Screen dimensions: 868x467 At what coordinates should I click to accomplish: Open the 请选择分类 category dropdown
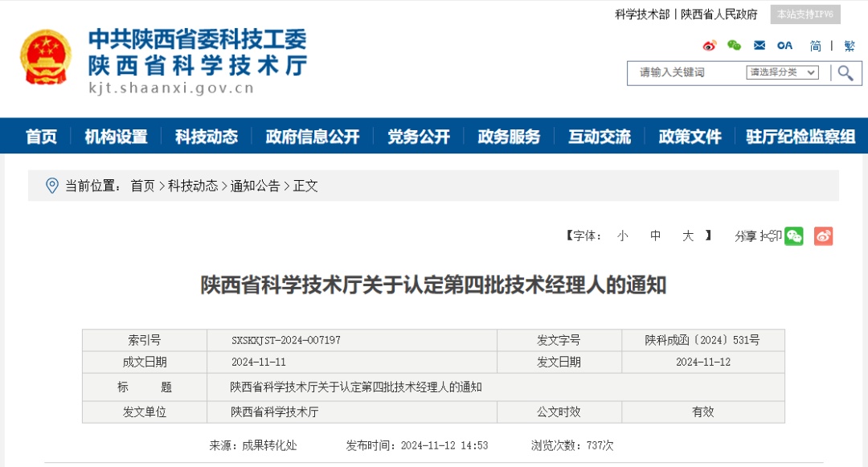pyautogui.click(x=782, y=72)
